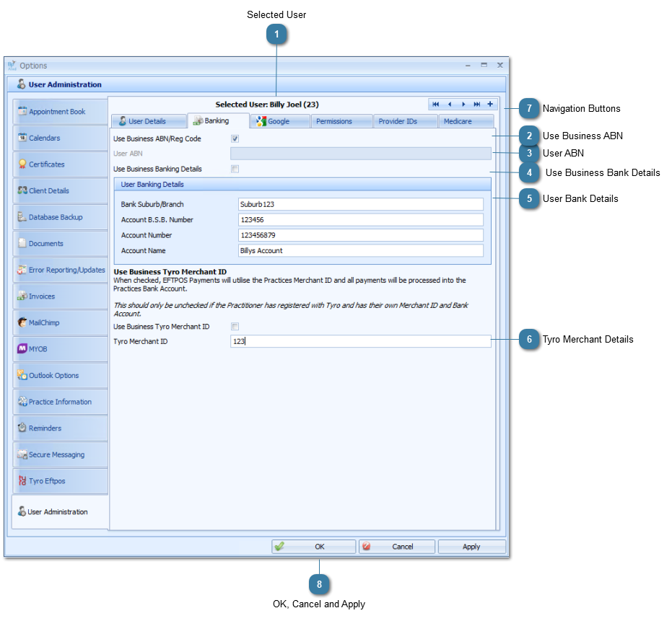
Task: Go to previous user record
Action: click(450, 104)
